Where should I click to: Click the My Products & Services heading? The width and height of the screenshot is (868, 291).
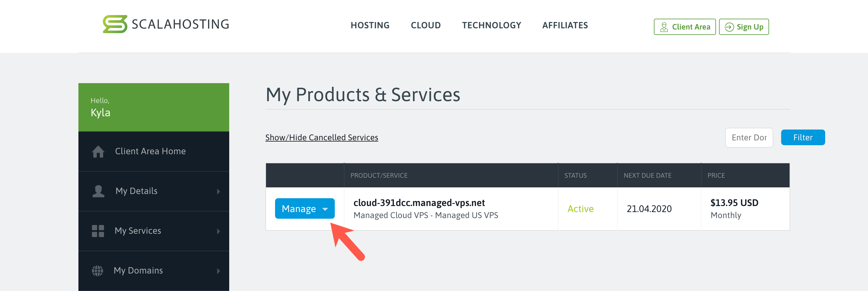[363, 95]
